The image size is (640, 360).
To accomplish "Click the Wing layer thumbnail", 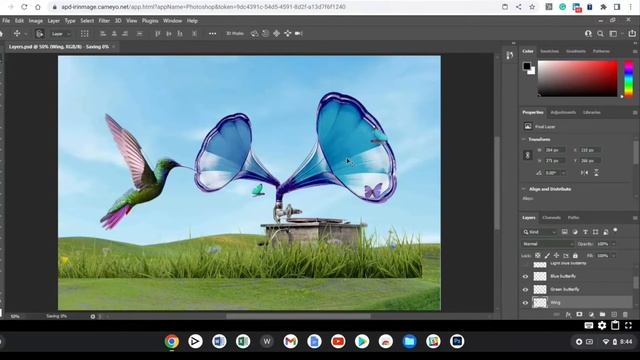I will [540, 302].
